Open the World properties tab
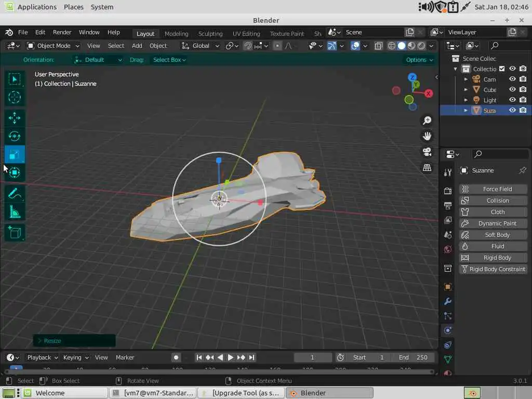The width and height of the screenshot is (532, 399). [447, 249]
